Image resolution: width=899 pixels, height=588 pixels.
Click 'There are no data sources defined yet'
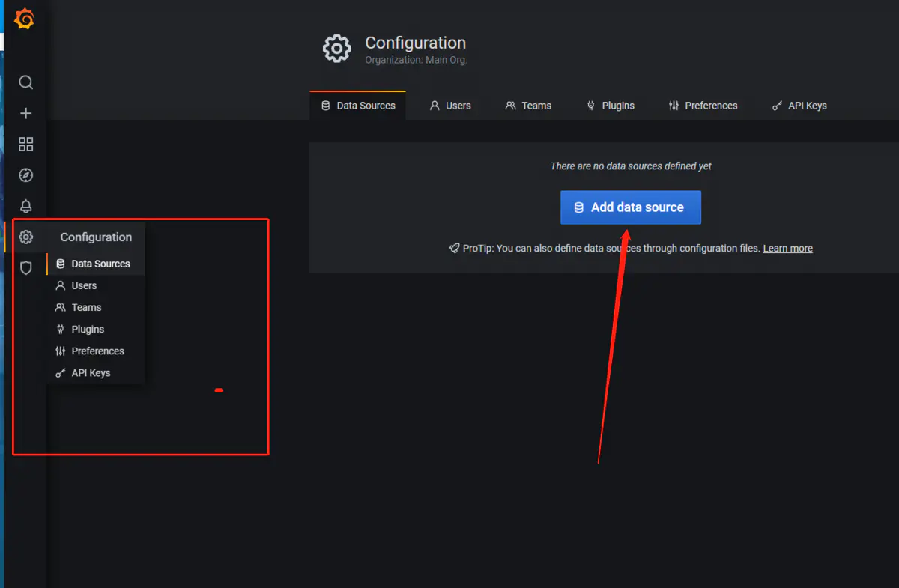(x=631, y=166)
